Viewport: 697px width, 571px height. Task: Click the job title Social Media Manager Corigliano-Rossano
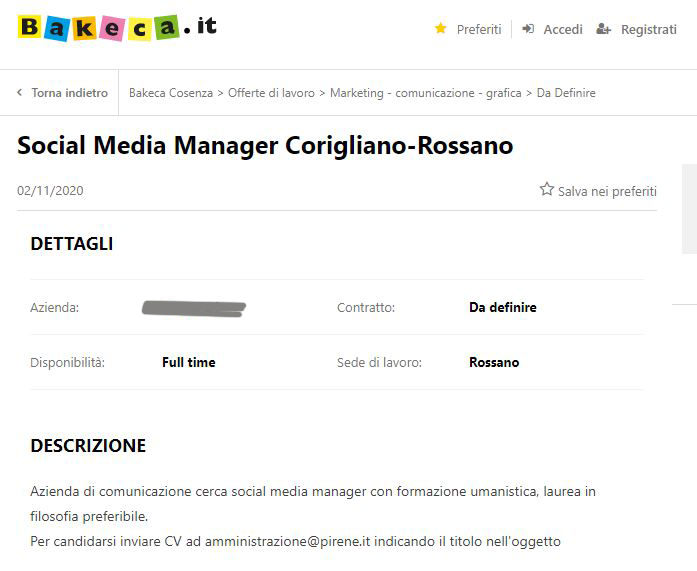tap(265, 146)
